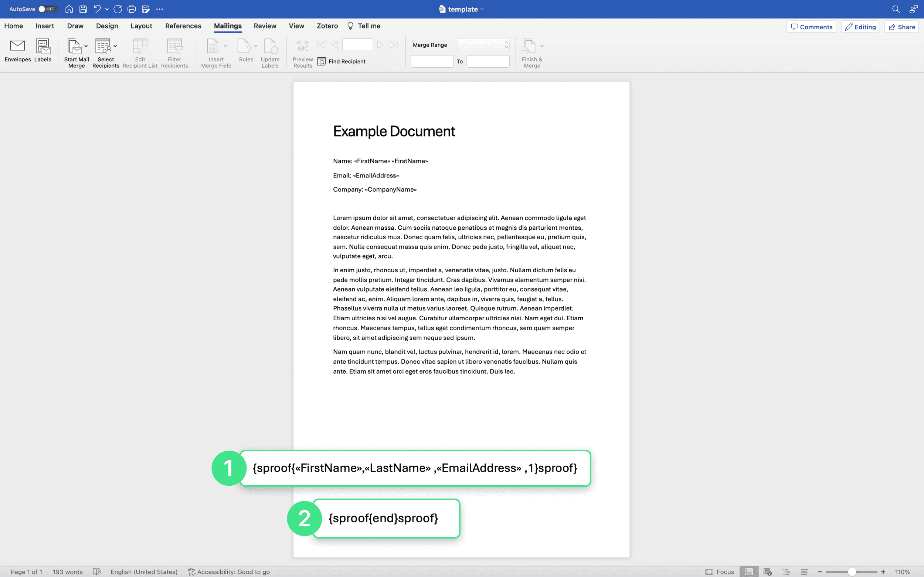The image size is (924, 577).
Task: Switch to the Layout tab
Action: tap(142, 26)
